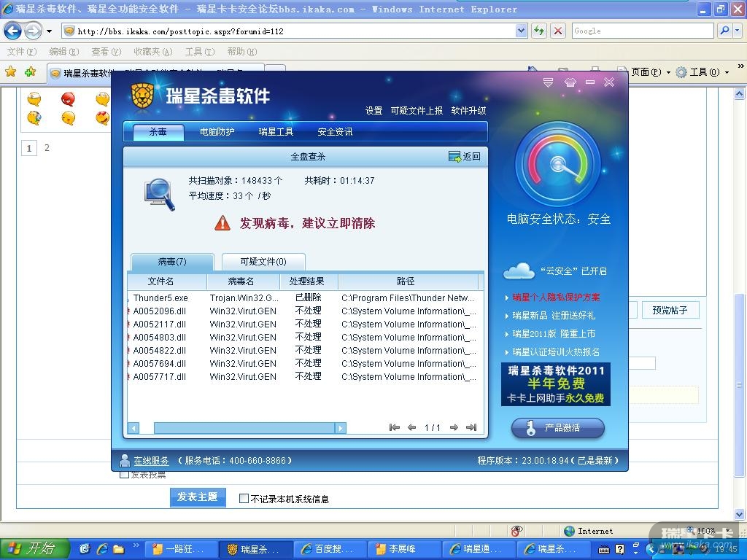Go to last results page icon
The image size is (747, 560).
pos(471,427)
